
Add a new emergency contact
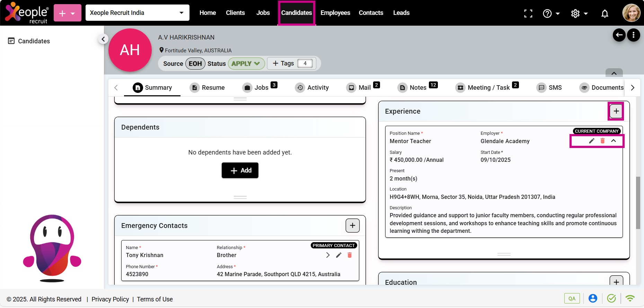pos(352,226)
